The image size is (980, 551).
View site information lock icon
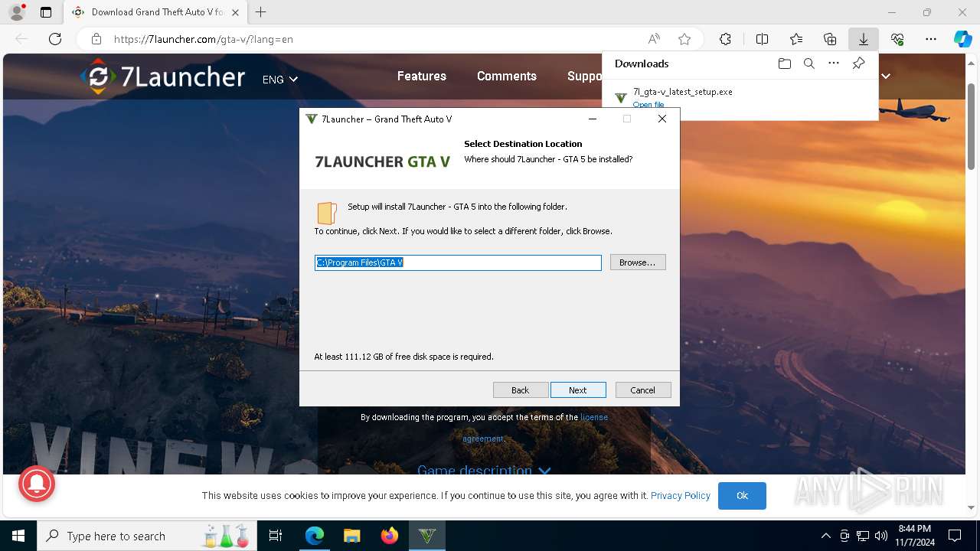96,39
